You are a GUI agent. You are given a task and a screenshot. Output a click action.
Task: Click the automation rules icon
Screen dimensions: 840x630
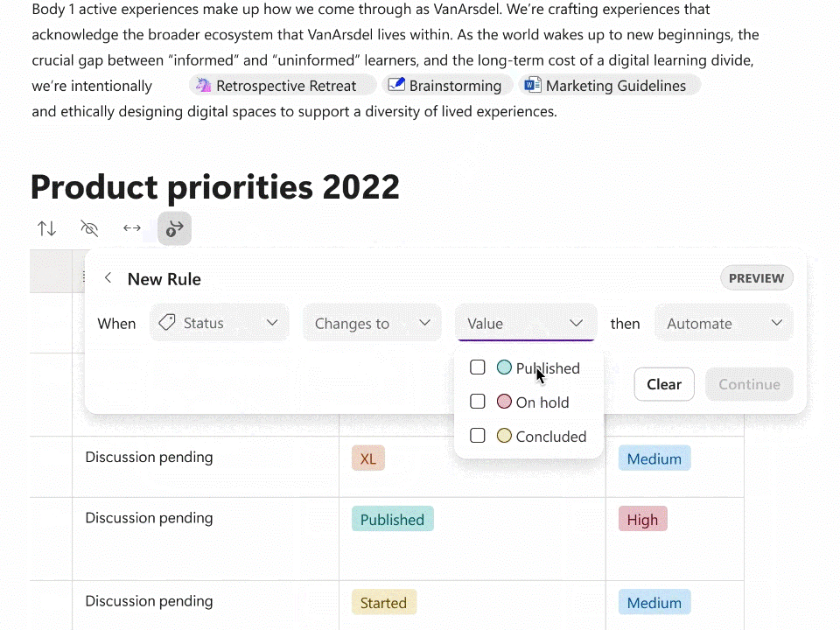coord(175,228)
